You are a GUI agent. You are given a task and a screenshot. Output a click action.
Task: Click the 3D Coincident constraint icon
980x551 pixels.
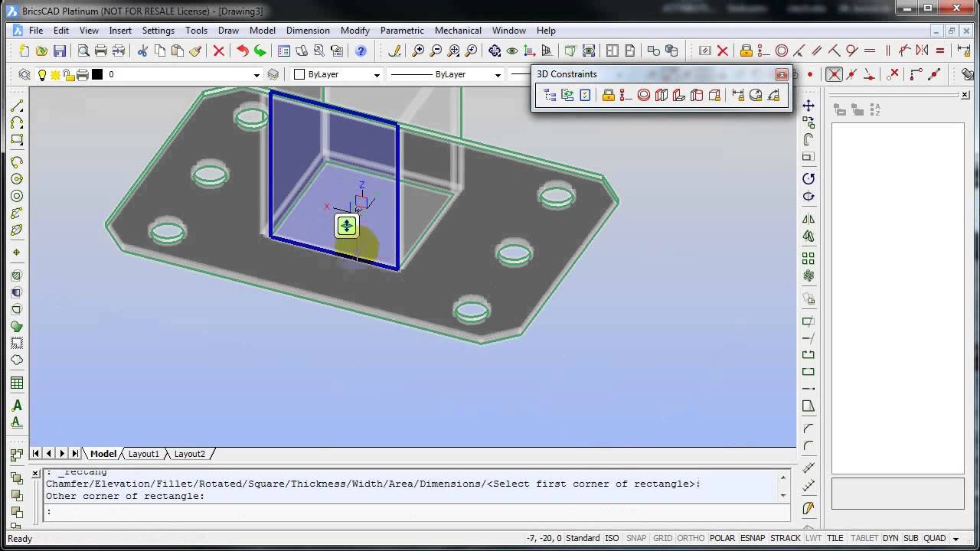tap(626, 95)
